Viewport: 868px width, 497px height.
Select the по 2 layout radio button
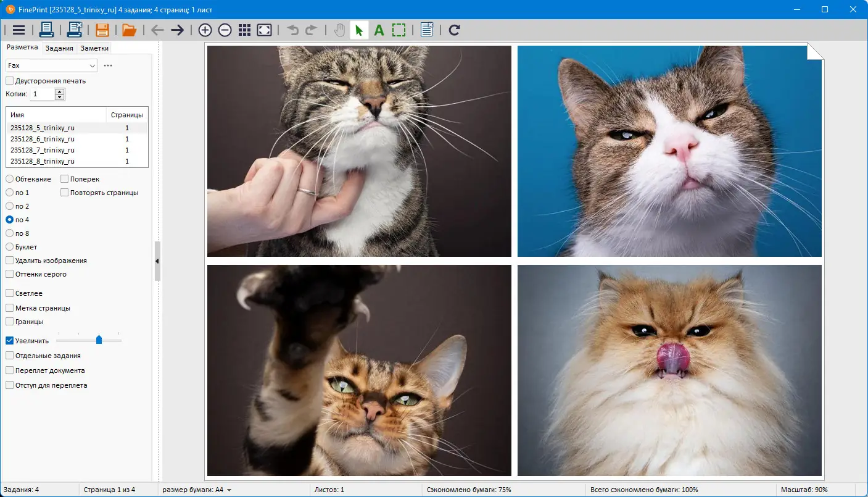click(x=9, y=206)
